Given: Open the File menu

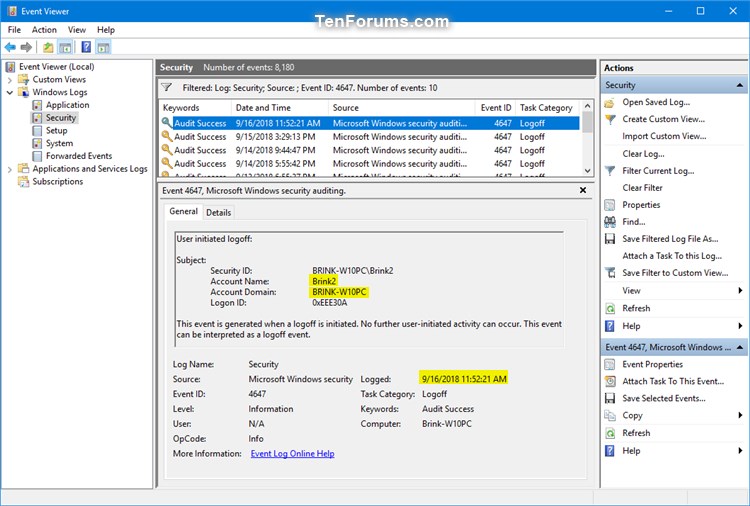Looking at the screenshot, I should tap(14, 30).
